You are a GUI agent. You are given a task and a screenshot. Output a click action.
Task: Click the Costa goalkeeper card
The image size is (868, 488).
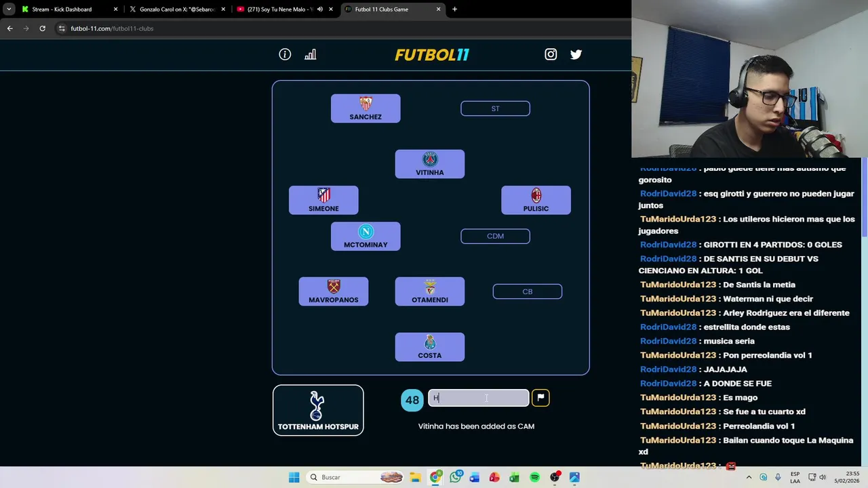tap(430, 347)
